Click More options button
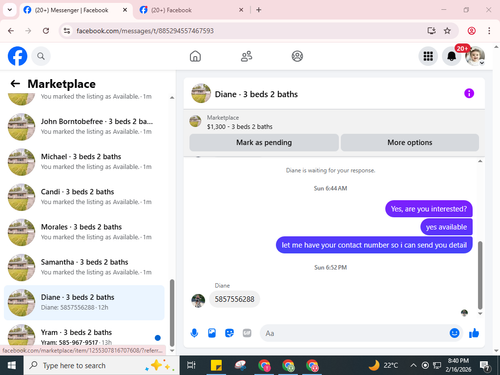 (410, 143)
